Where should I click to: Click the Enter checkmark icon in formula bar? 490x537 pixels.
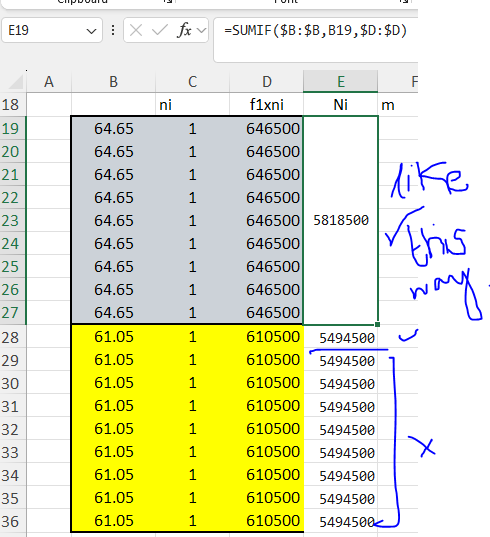[159, 30]
